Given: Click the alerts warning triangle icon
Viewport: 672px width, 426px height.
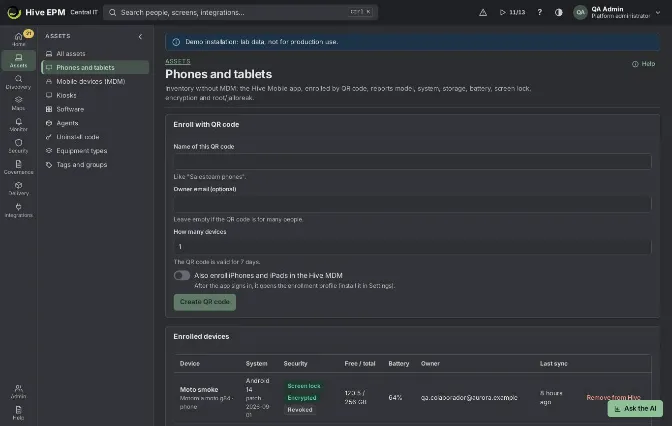Looking at the screenshot, I should 483,12.
